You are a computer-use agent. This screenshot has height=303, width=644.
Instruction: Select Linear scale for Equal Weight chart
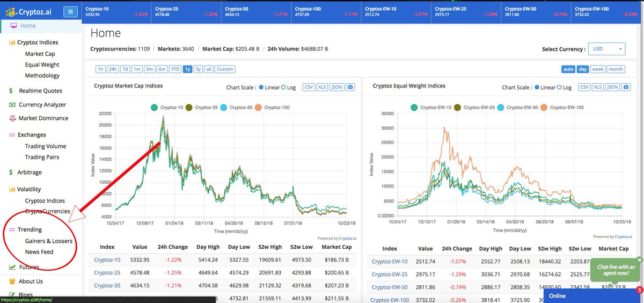(x=537, y=87)
